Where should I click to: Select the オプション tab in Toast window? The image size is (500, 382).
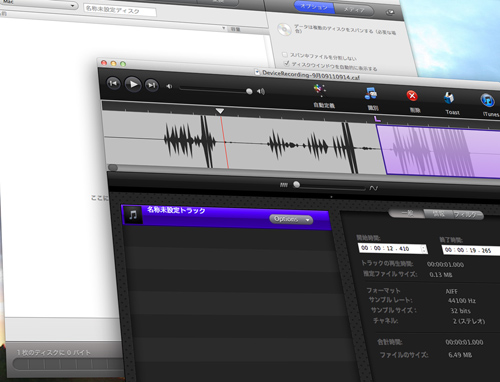click(x=314, y=7)
